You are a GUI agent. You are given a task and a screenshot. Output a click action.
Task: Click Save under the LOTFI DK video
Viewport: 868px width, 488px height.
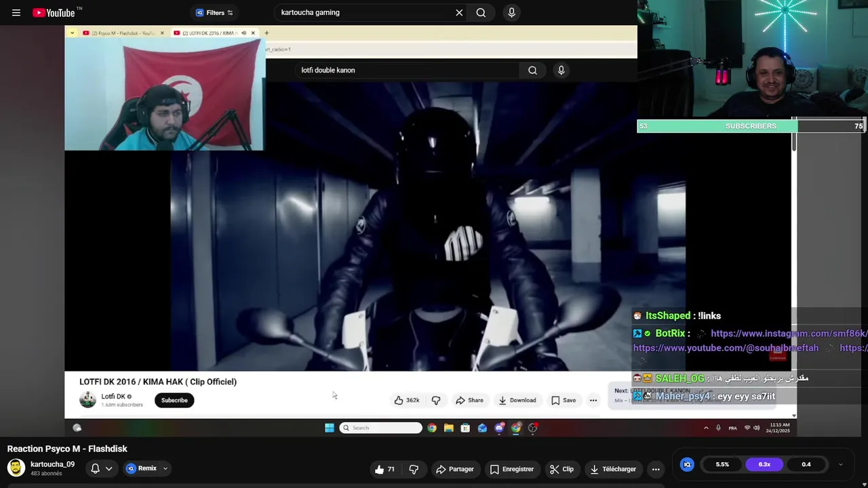pyautogui.click(x=564, y=400)
